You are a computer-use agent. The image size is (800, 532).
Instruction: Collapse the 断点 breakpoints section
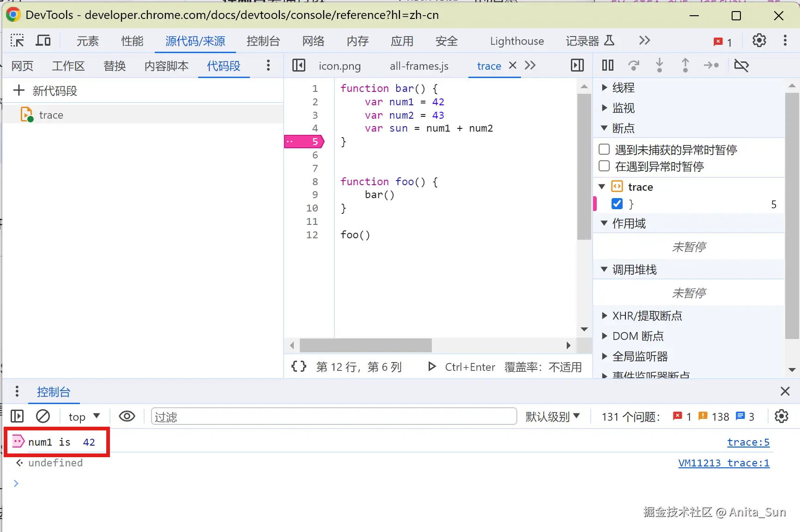pyautogui.click(x=604, y=128)
